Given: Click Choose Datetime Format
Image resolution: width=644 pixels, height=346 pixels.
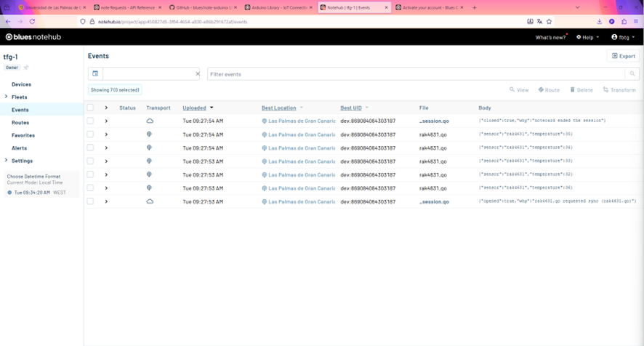Looking at the screenshot, I should tap(33, 177).
